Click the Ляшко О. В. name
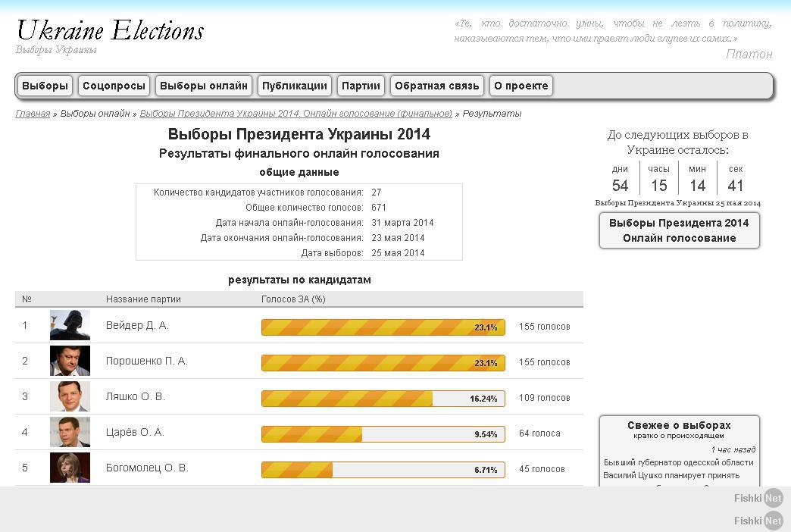The width and height of the screenshot is (791, 532). click(x=135, y=397)
